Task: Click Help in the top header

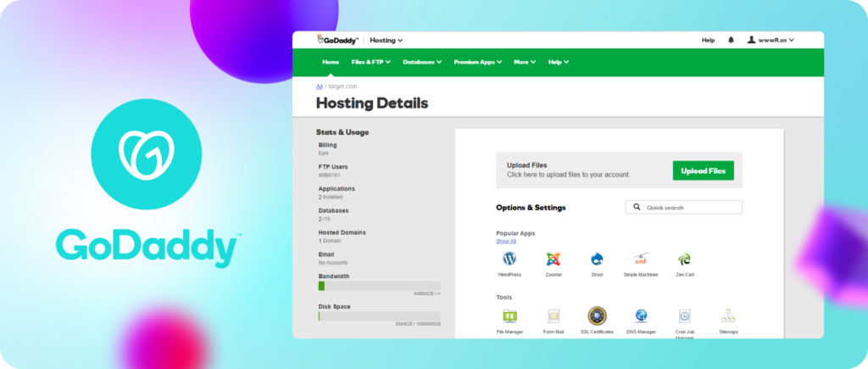Action: pos(708,40)
